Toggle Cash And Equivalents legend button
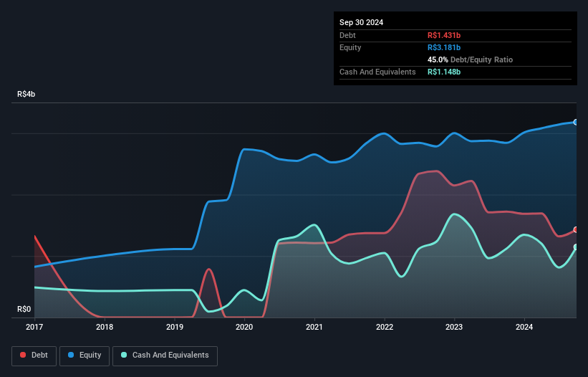Screen dimensions: 588x377 tap(165, 355)
